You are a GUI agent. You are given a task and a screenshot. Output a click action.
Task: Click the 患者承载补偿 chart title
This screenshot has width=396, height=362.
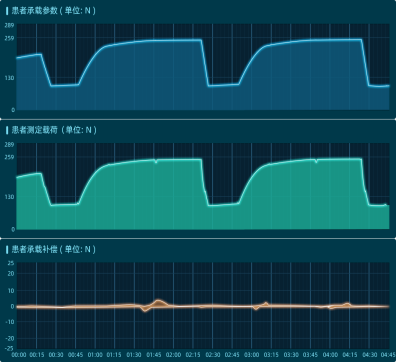pos(53,249)
